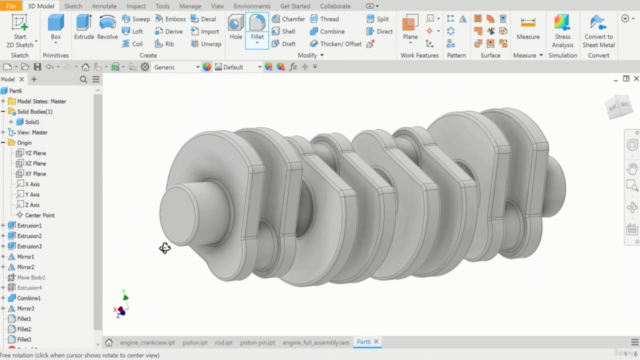This screenshot has height=360, width=640.
Task: Select the Direct edit tool
Action: [380, 31]
